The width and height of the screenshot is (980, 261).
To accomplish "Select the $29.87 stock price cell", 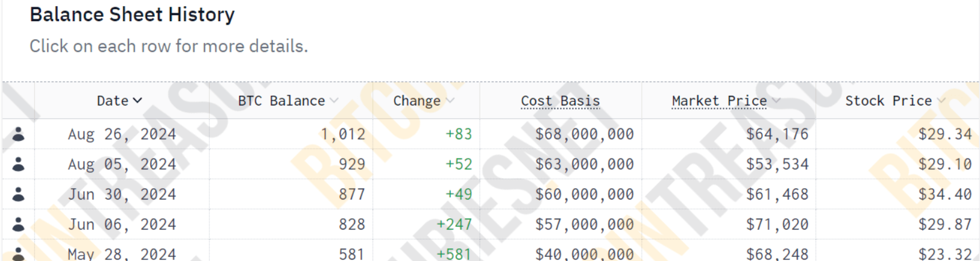I will (945, 224).
